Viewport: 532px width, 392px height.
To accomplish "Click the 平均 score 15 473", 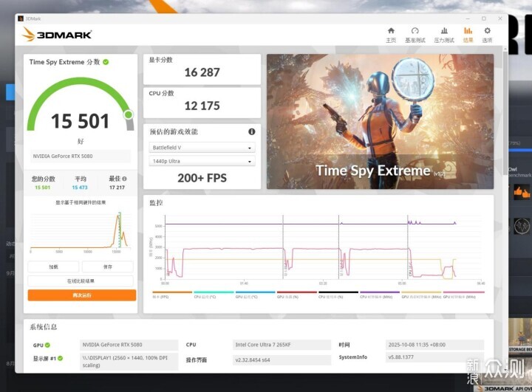I will click(x=80, y=188).
